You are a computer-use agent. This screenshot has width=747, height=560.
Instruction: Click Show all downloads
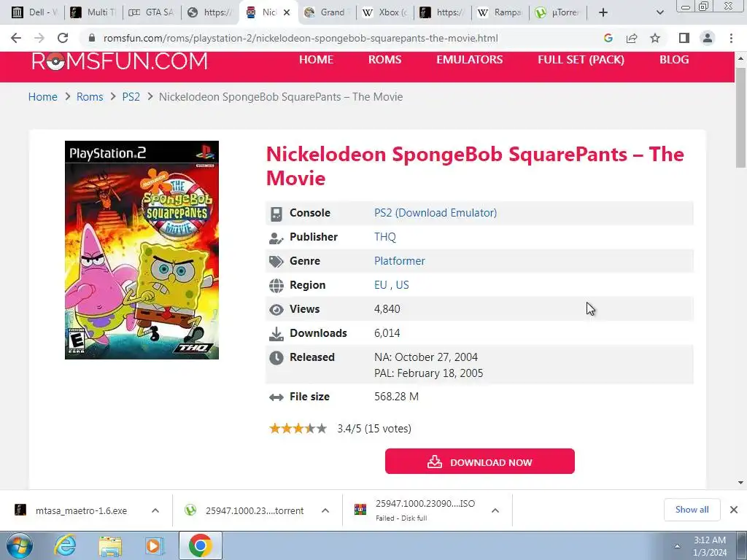(692, 510)
